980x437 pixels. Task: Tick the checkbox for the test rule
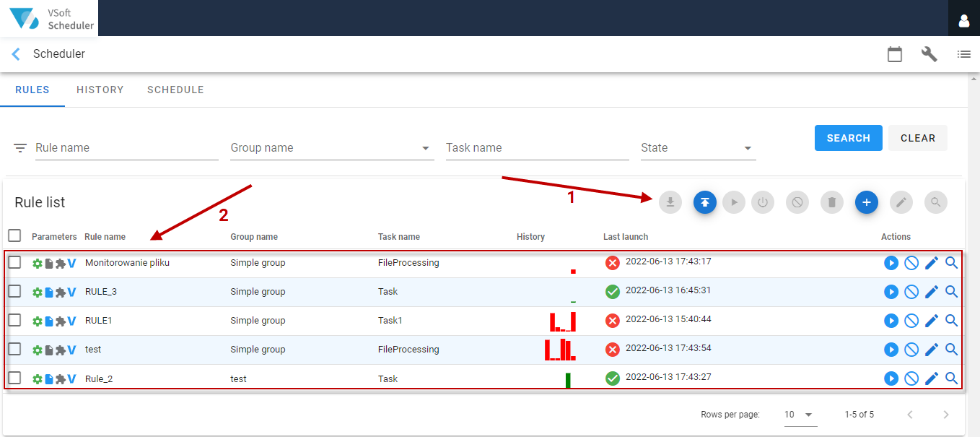pos(14,349)
